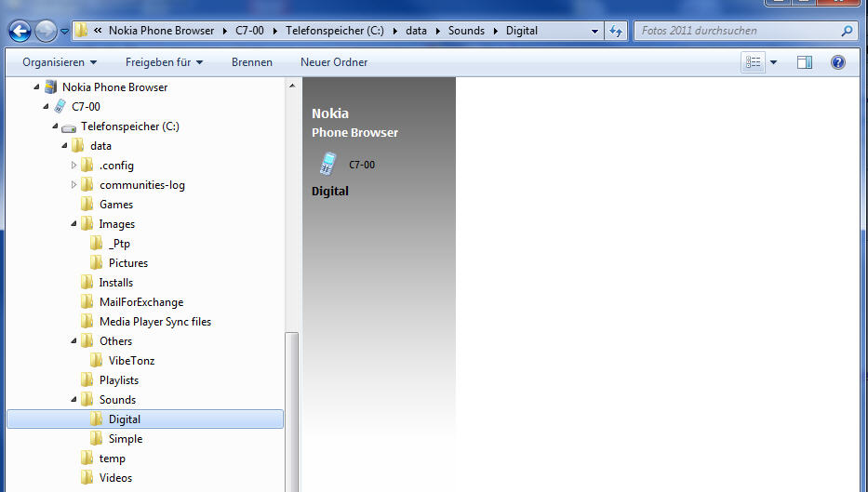The height and width of the screenshot is (492, 868).
Task: Click the VibeTonz folder icon
Action: [97, 360]
